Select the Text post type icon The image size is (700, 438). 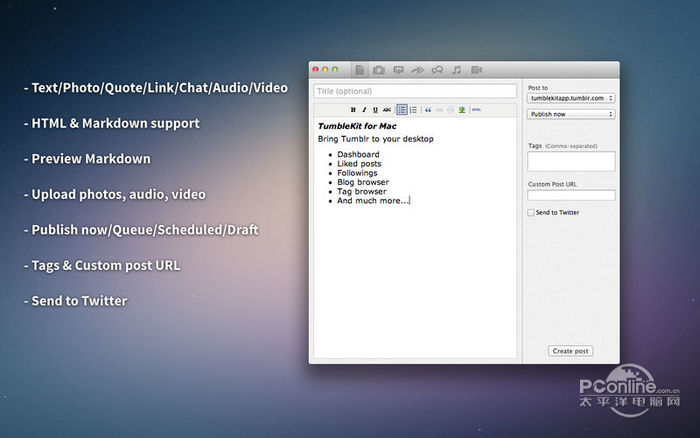[359, 70]
